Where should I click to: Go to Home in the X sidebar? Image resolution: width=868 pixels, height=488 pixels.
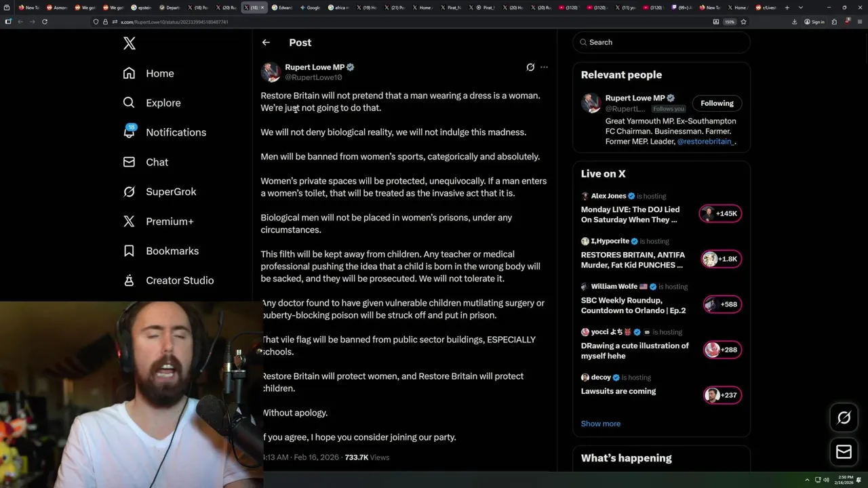[149, 73]
